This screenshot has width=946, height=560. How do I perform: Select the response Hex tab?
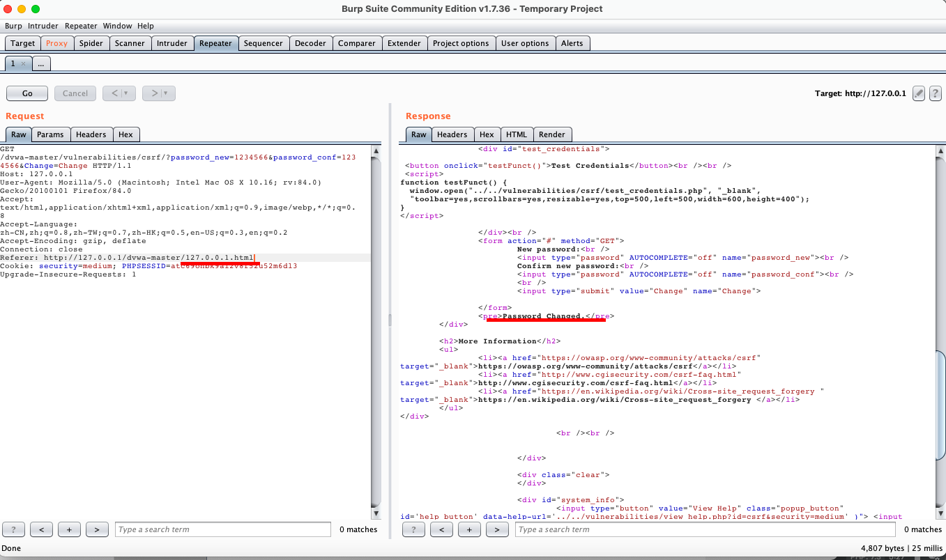pyautogui.click(x=487, y=134)
